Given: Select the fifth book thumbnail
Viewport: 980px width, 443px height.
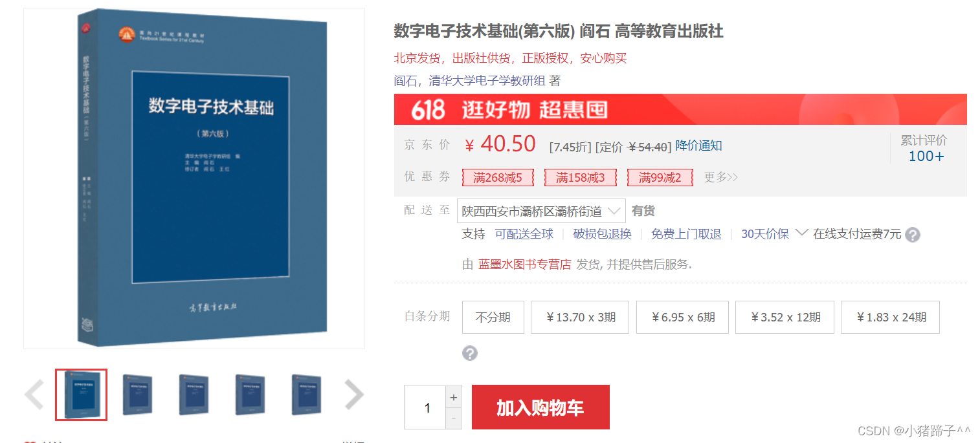Looking at the screenshot, I should coord(306,394).
